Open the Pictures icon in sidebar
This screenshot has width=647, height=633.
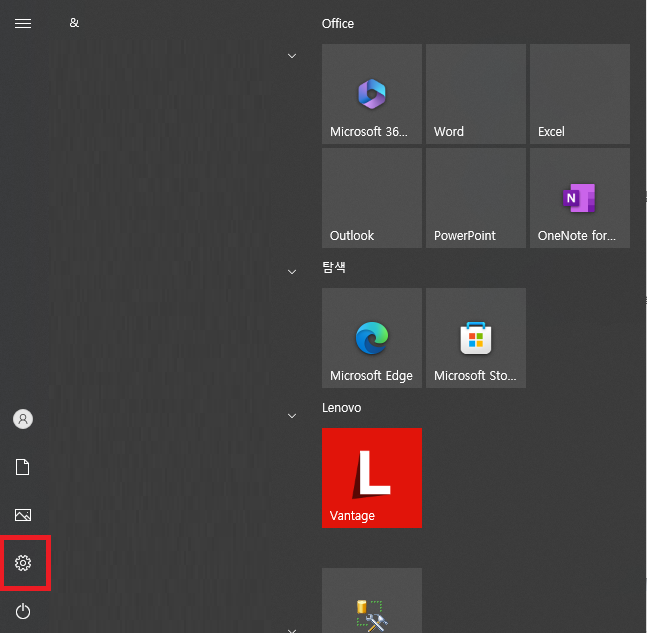click(23, 515)
